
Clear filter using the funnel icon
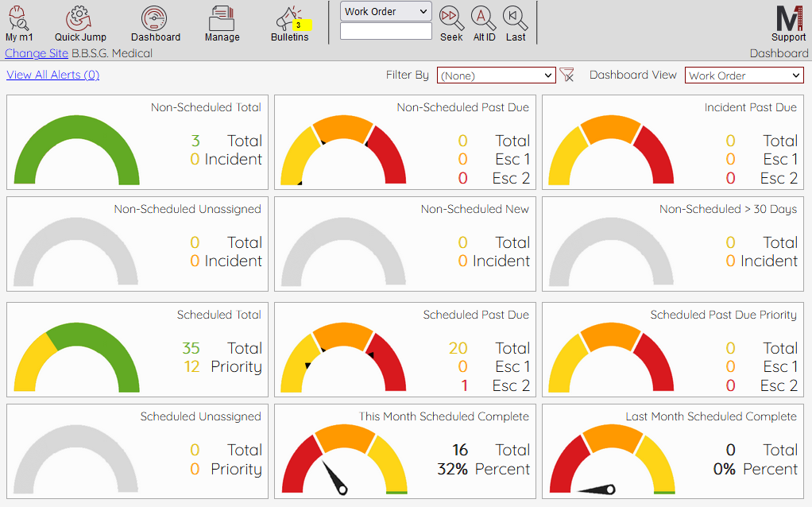coord(566,75)
